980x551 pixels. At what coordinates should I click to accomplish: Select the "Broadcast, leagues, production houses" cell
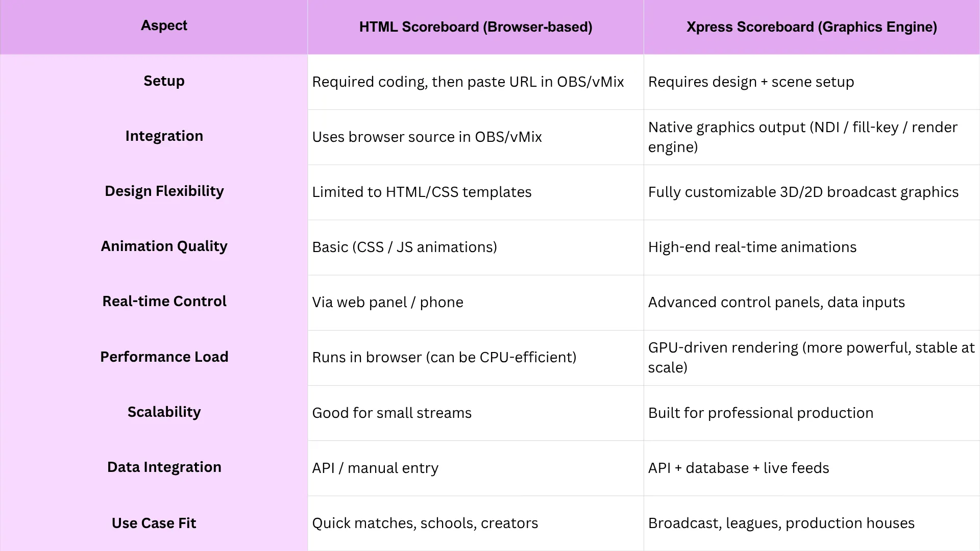781,523
